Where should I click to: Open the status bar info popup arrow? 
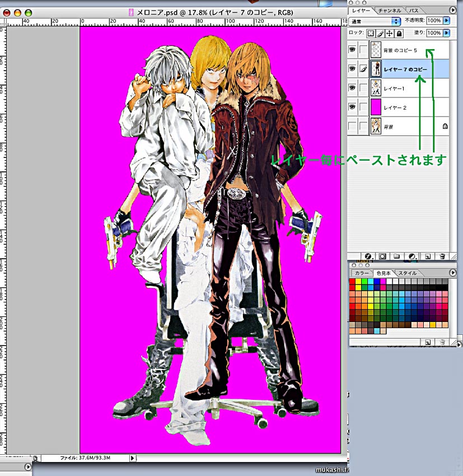(x=133, y=458)
